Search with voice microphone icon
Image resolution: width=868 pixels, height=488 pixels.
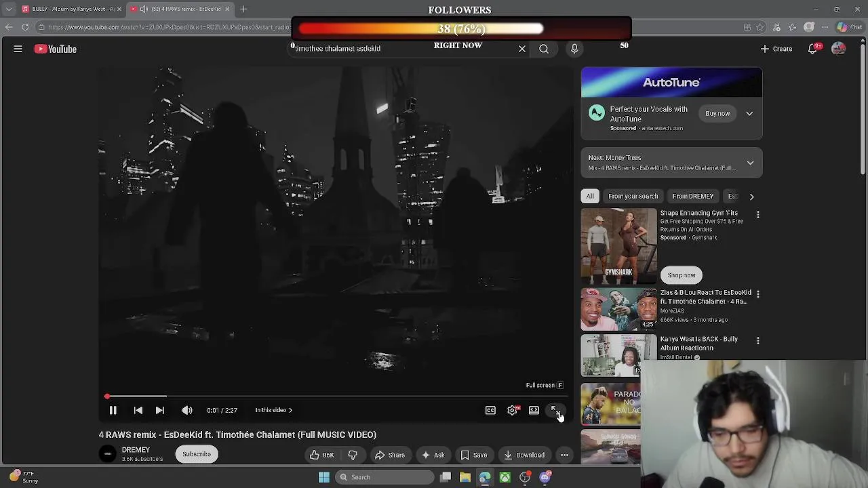click(574, 49)
